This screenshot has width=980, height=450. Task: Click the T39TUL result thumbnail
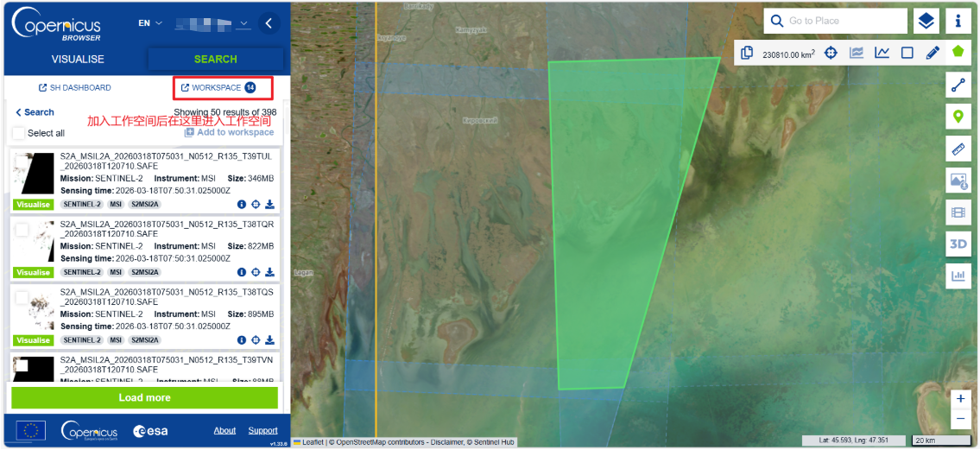33,174
